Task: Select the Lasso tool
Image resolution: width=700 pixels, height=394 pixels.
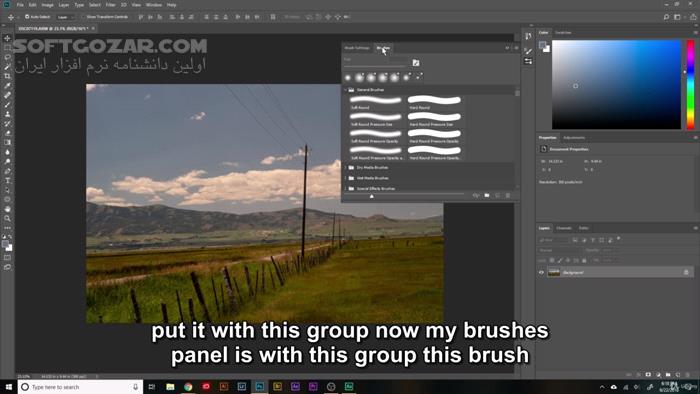Action: coord(7,57)
